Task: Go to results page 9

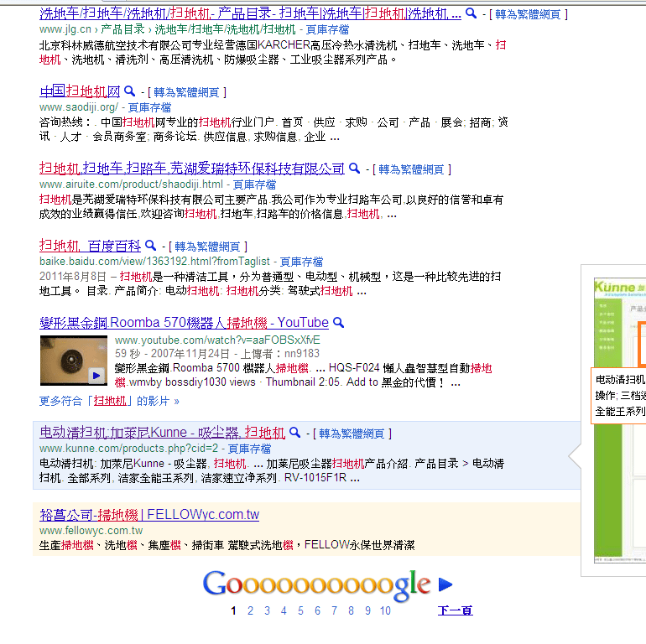Action: coord(367,610)
